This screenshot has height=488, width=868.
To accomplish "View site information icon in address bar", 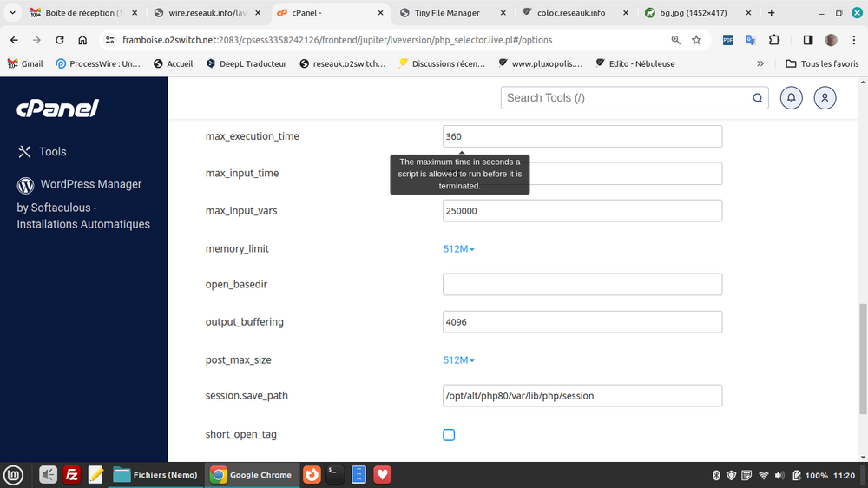I will tap(109, 40).
